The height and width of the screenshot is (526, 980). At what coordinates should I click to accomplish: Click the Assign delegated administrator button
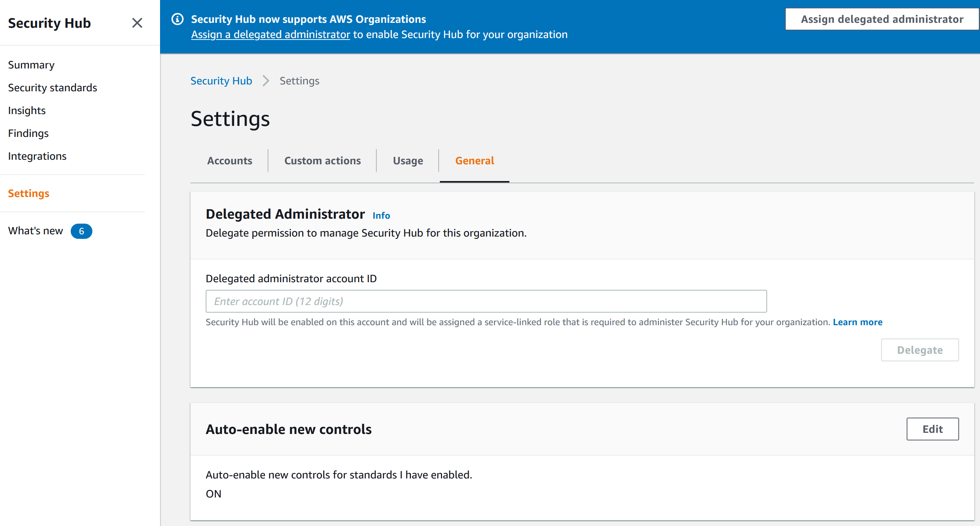pos(882,19)
